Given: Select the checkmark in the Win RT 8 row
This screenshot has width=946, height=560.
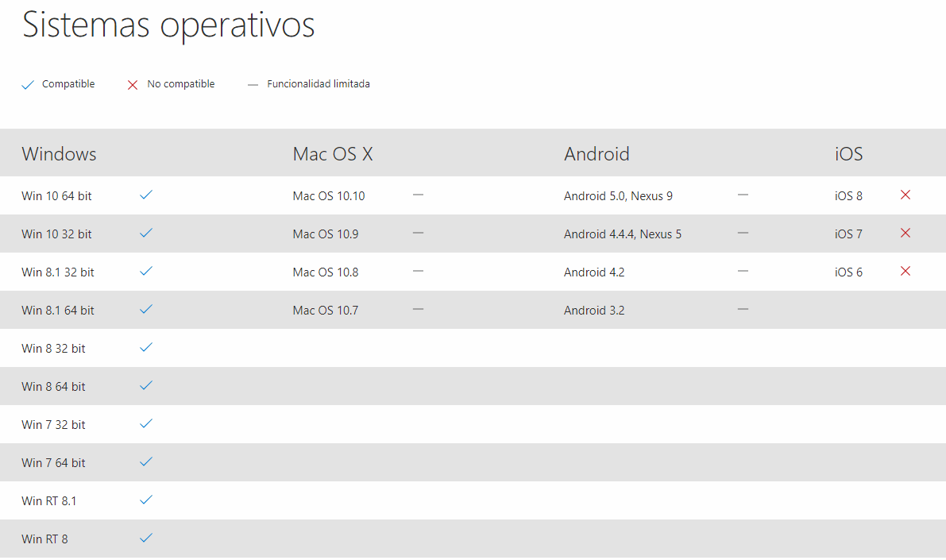Looking at the screenshot, I should coord(146,538).
